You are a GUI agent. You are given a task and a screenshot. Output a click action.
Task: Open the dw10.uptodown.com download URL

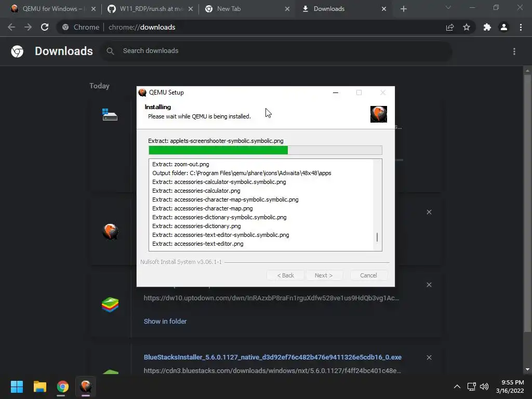click(x=271, y=298)
